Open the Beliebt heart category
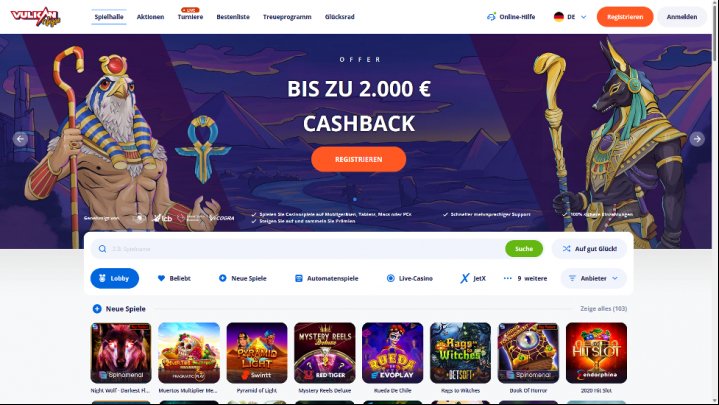 click(174, 278)
